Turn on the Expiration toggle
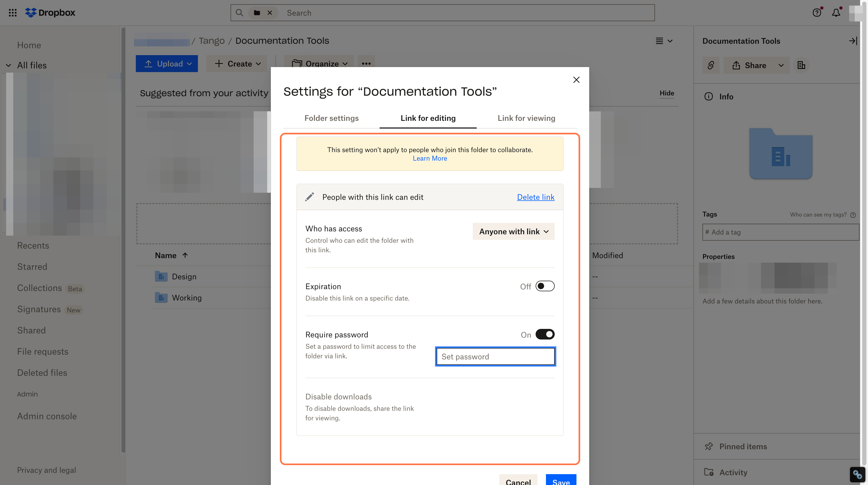The image size is (868, 485). coord(545,286)
